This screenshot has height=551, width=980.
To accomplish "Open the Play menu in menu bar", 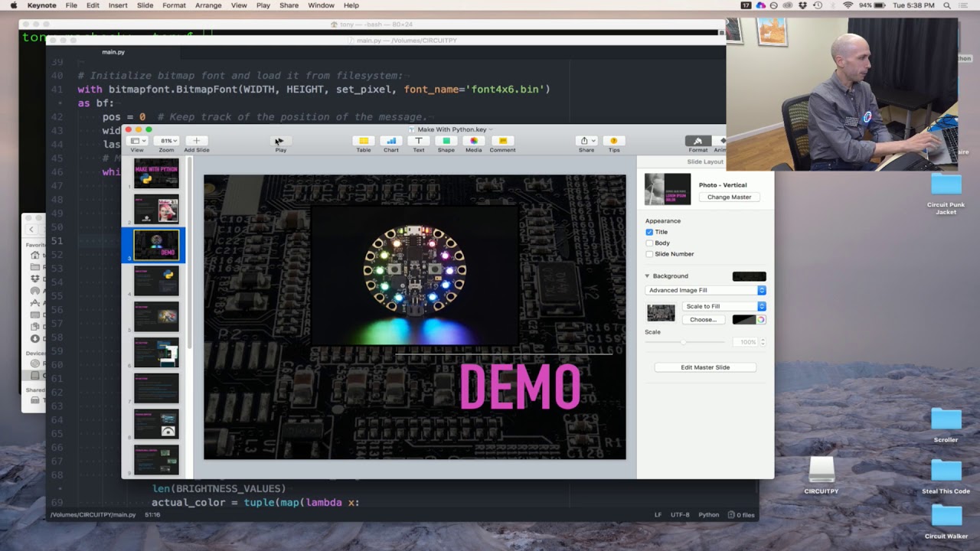I will tap(263, 5).
